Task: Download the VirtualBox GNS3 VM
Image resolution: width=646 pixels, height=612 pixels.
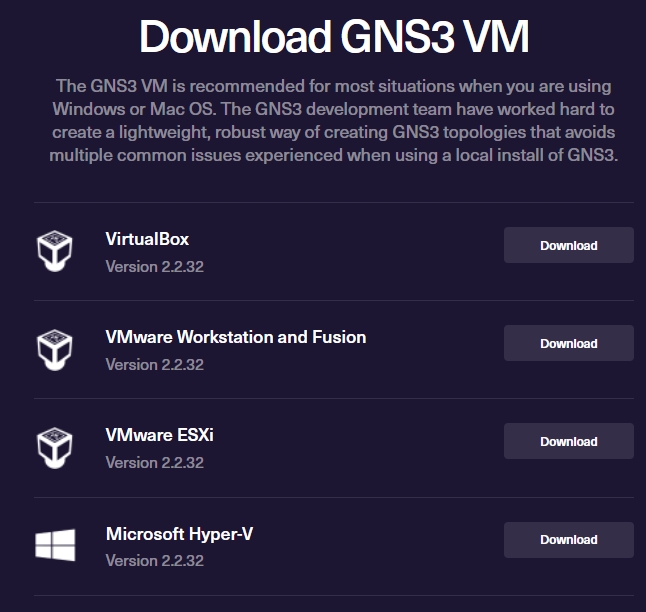Action: tap(569, 245)
